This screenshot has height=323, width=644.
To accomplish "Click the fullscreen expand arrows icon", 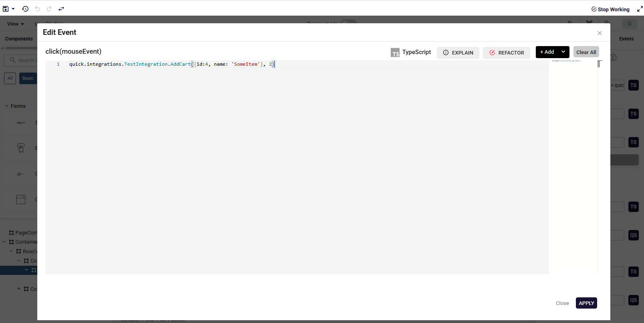I will (640, 9).
